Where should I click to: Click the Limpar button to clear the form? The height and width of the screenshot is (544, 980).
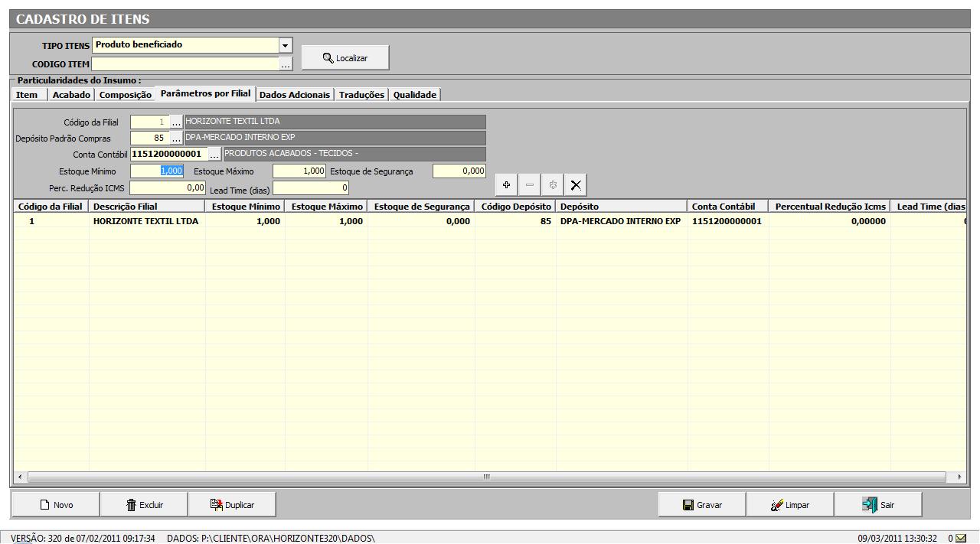coord(789,505)
